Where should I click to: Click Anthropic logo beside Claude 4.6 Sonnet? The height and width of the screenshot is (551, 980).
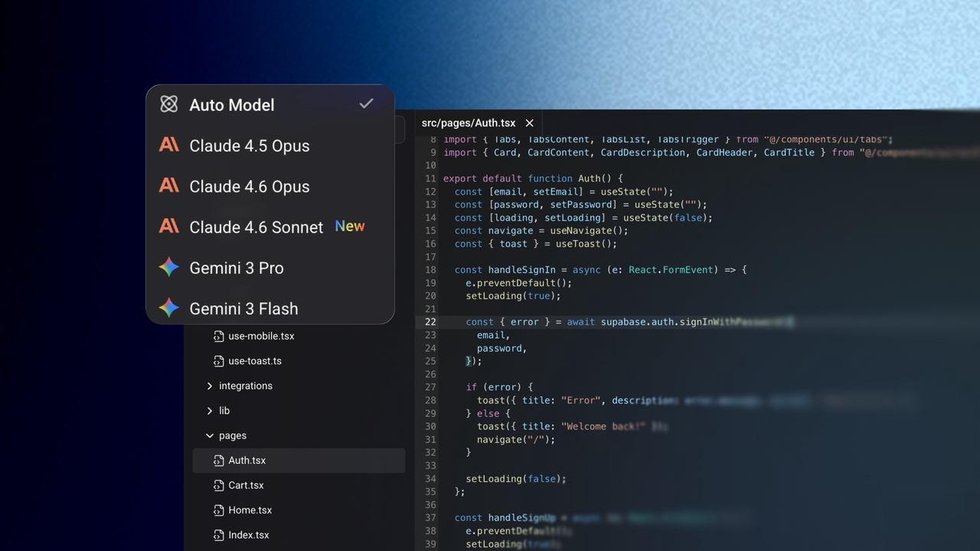pos(169,226)
